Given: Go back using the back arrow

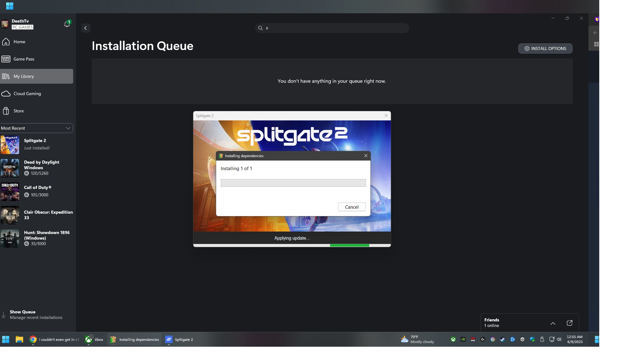Looking at the screenshot, I should coord(86,28).
